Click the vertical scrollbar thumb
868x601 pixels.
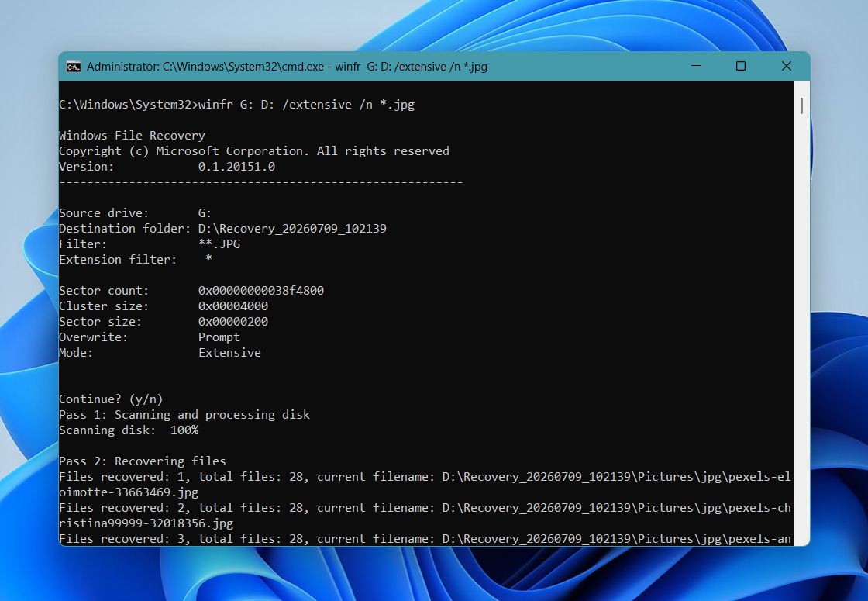801,105
